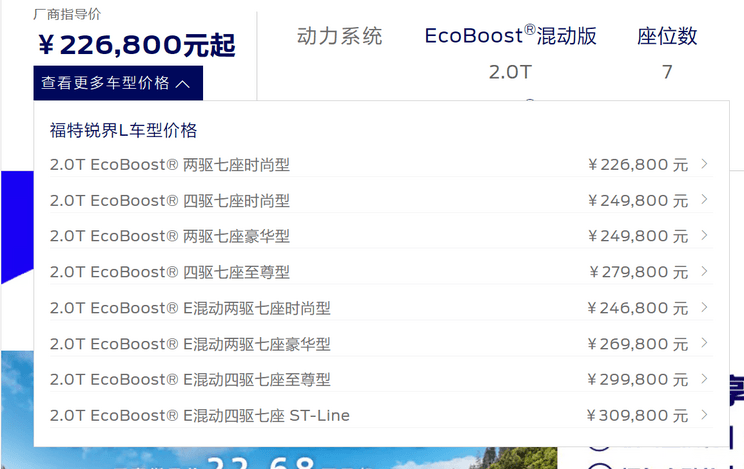The image size is (744, 469).
Task: Click the ¥299,800 元 price
Action: point(638,380)
